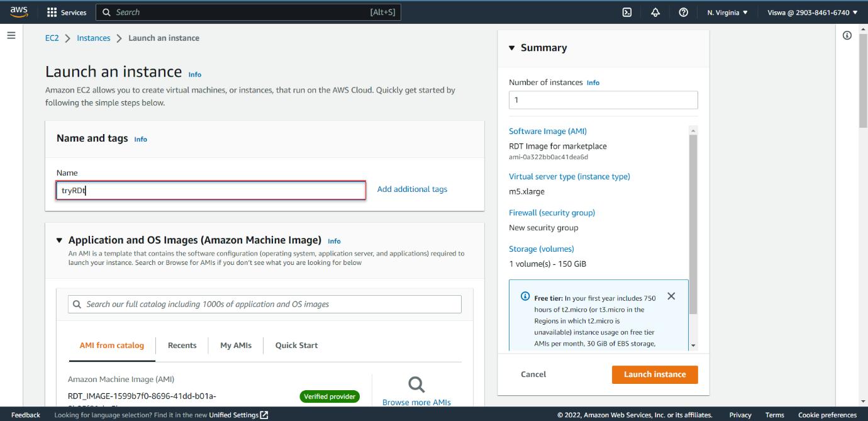Viewport: 868px width, 421px height.
Task: Launch the CloudShell terminal icon
Action: coord(626,13)
